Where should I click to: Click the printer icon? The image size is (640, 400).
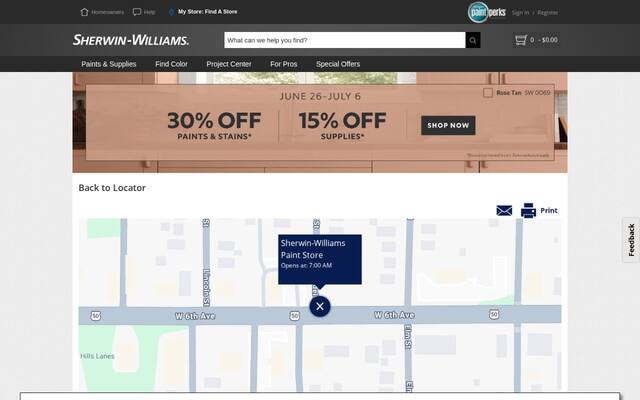[528, 211]
